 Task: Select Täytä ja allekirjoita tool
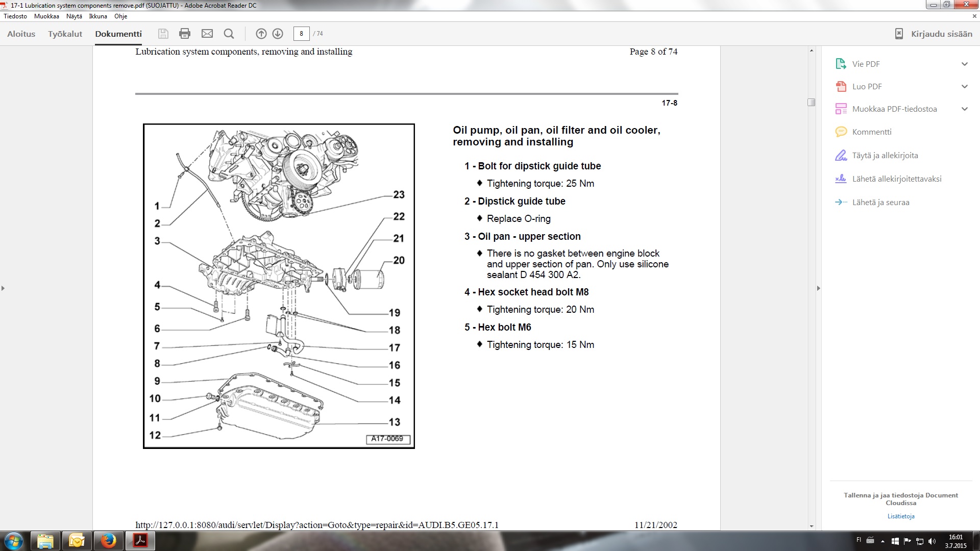885,155
